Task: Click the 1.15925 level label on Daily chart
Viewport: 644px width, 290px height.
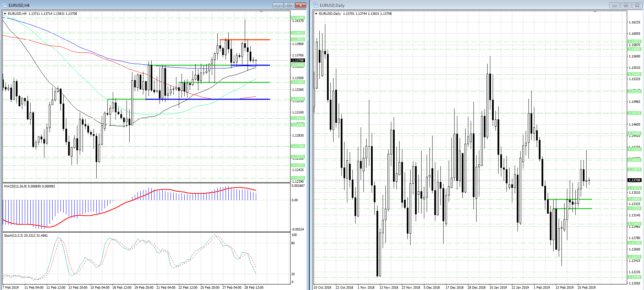Action: (x=634, y=42)
